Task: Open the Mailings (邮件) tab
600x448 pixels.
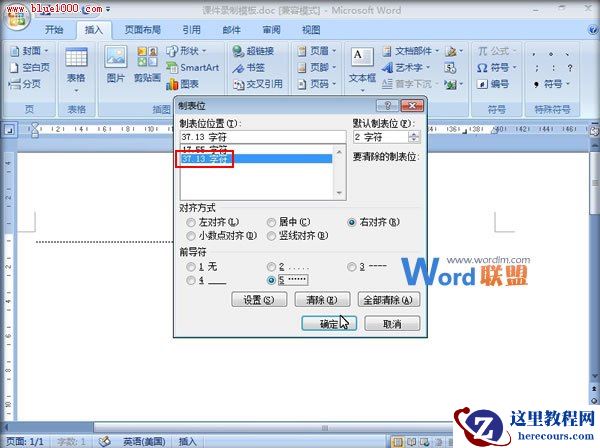Action: click(x=232, y=30)
